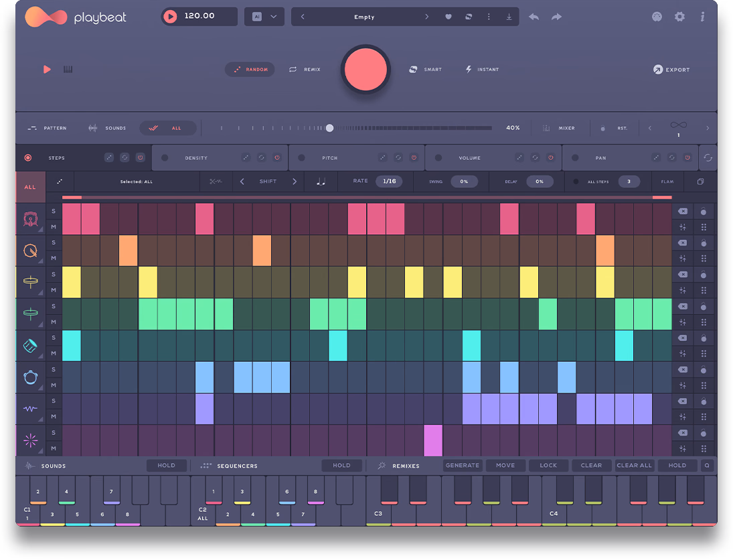Shift the pattern right with chevron
This screenshot has width=733, height=560.
pos(295,181)
